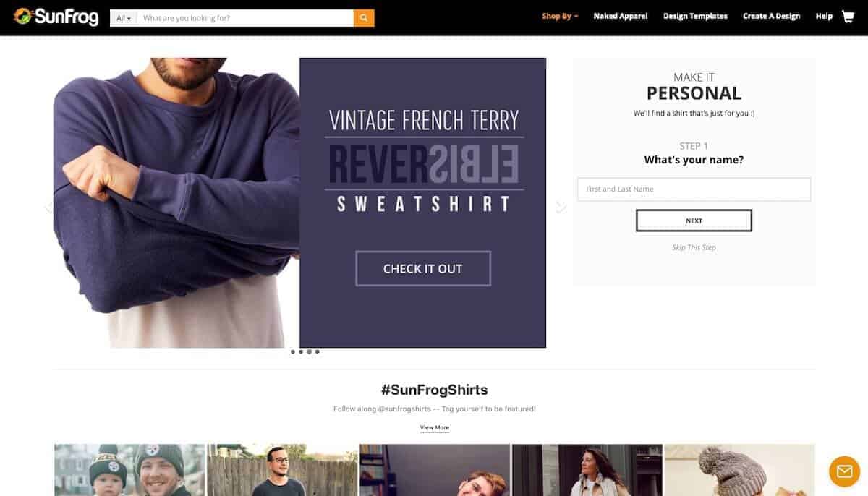Click the View More link
The image size is (868, 496).
(x=435, y=427)
